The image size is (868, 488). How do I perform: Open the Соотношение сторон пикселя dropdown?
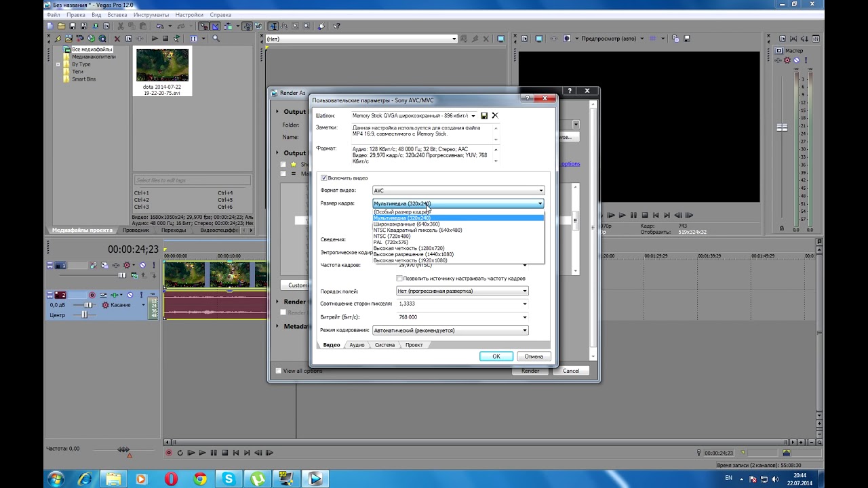point(525,304)
